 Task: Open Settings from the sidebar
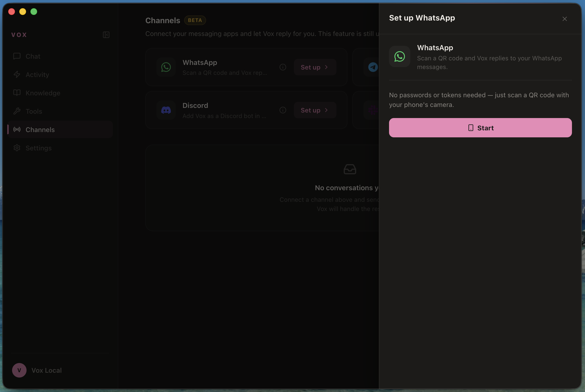point(38,148)
